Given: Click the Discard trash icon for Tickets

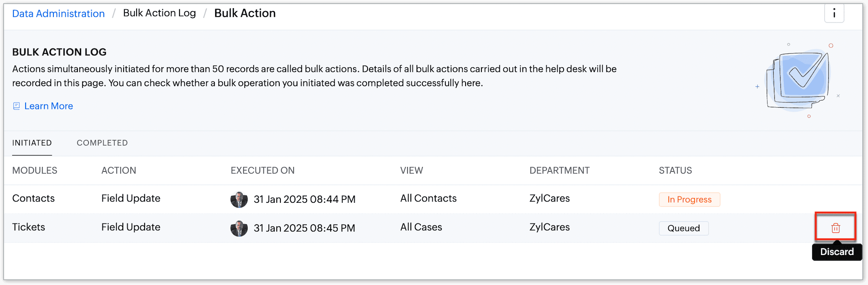Looking at the screenshot, I should (x=835, y=228).
